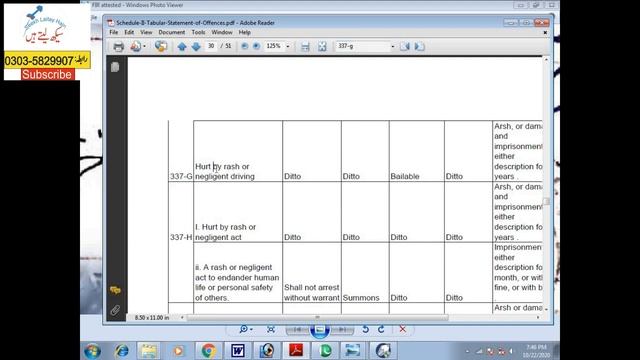Open the collaborate globe icon in toolbar

[161, 46]
